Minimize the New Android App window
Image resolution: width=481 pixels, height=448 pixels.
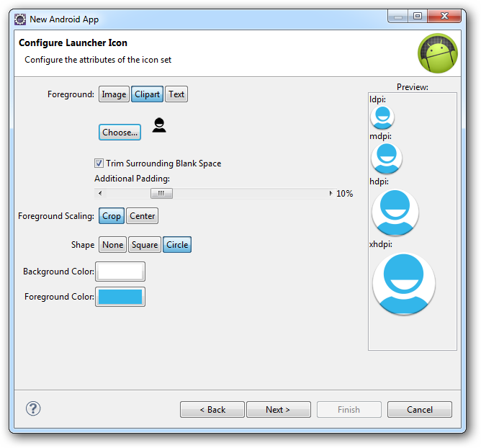click(398, 16)
